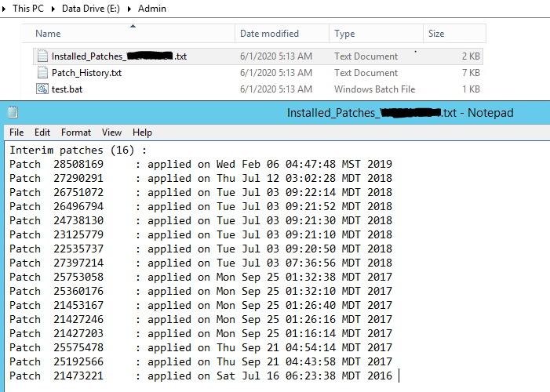Go to This PC in the breadcrumb
Viewport: 550px width, 392px height.
[x=28, y=9]
